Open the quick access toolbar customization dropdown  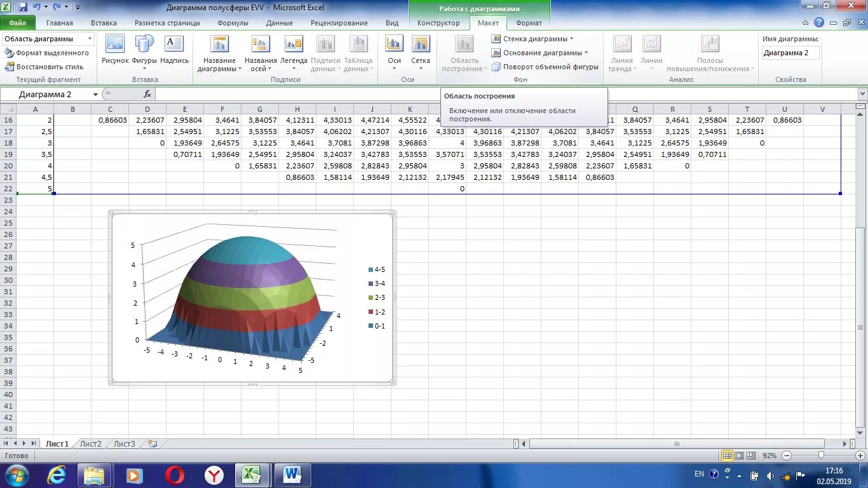pyautogui.click(x=78, y=8)
